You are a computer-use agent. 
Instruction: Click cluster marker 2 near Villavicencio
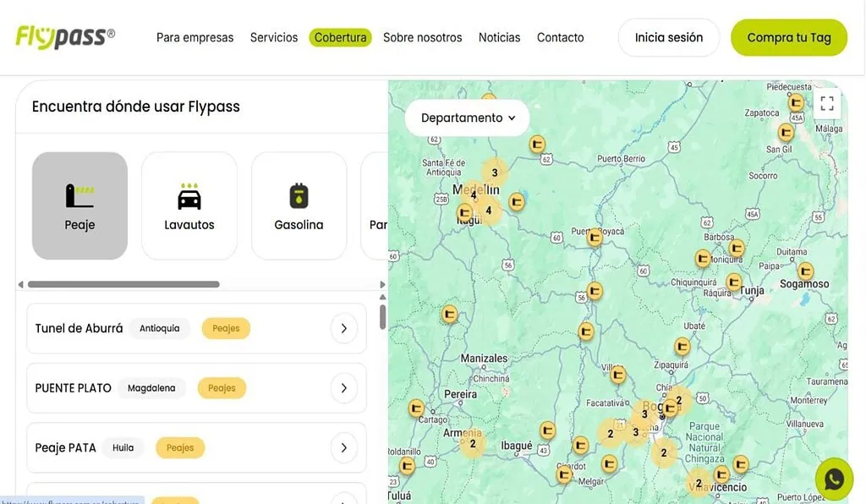698,483
